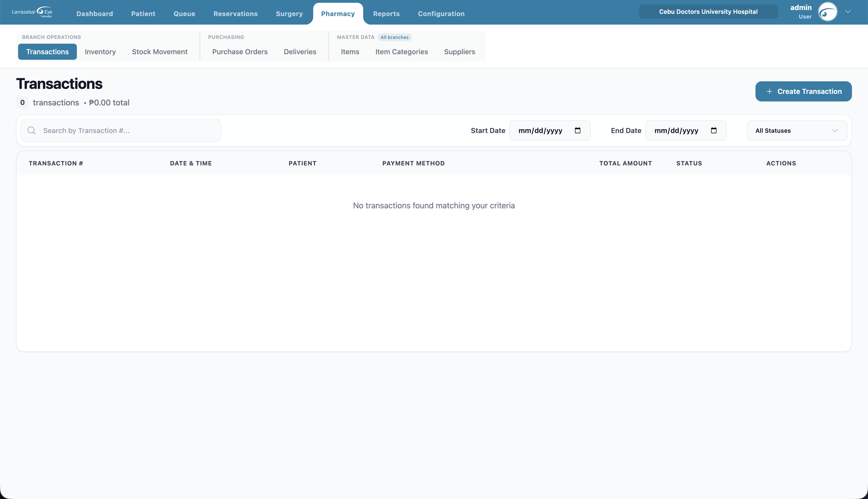Open the Start Date calendar picker icon
Screen dimensions: 868x499
pos(578,130)
